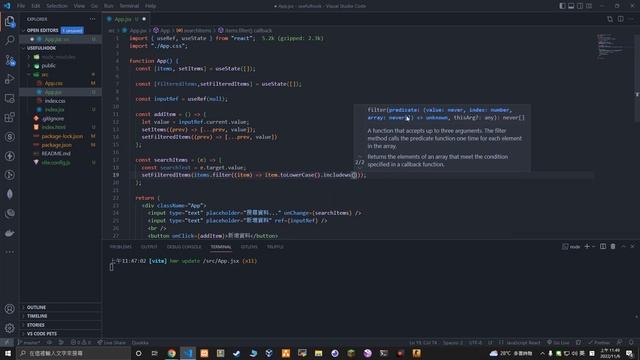This screenshot has height=360, width=640.
Task: Click the 1 unsaved badge in Open Editors
Action: coord(72,31)
